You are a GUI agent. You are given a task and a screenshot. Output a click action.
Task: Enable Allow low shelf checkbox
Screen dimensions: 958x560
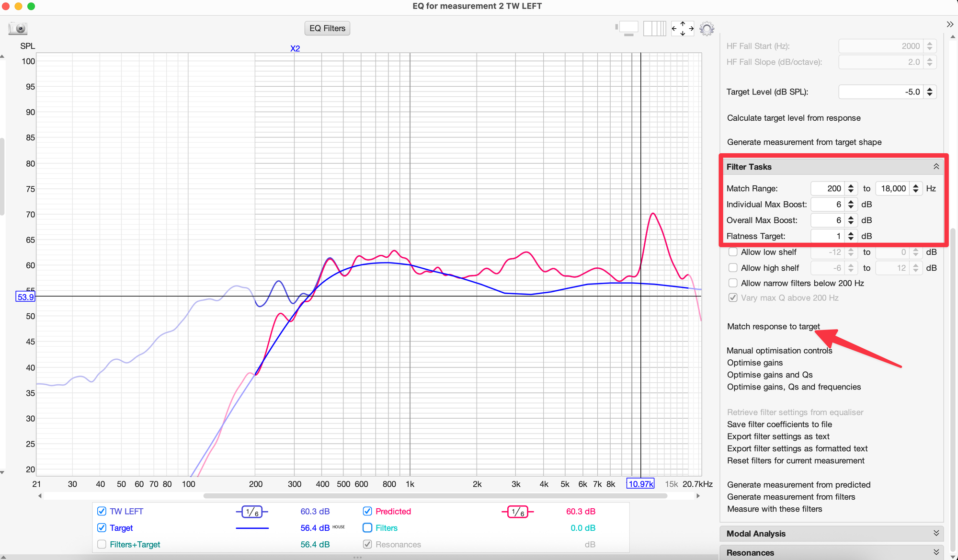tap(733, 252)
